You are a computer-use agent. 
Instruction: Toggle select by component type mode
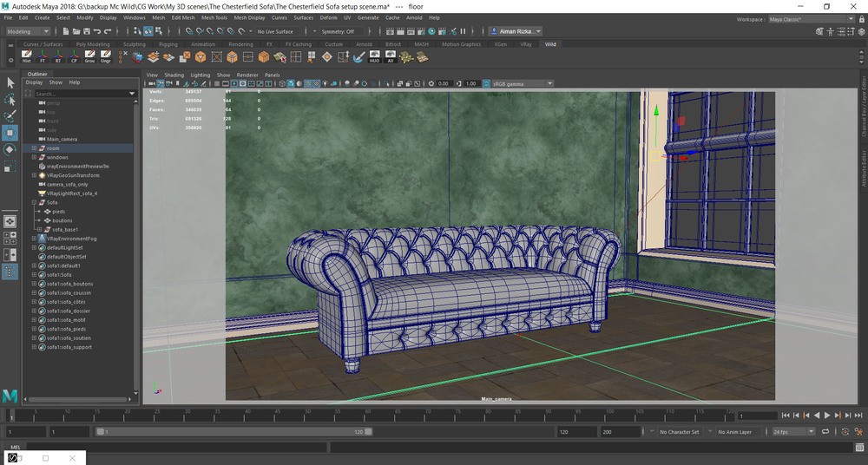point(159,31)
